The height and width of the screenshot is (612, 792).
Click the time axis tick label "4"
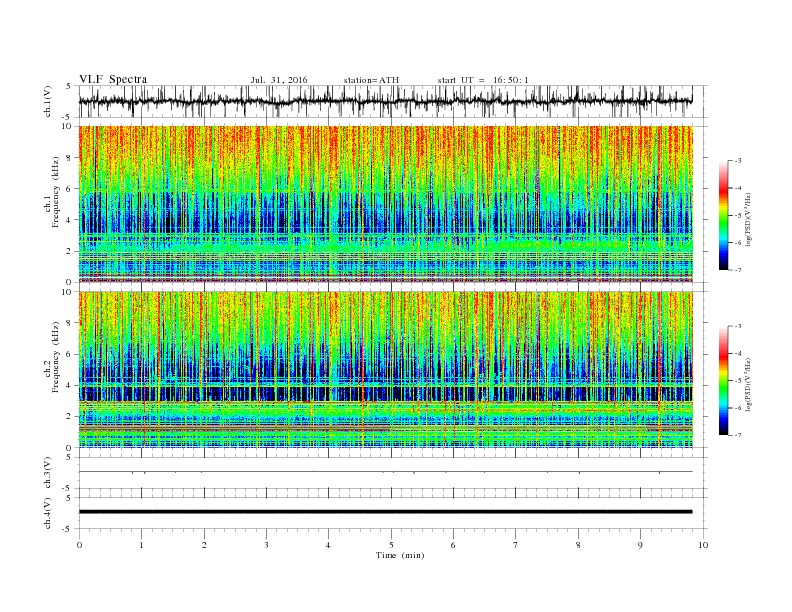[x=328, y=545]
